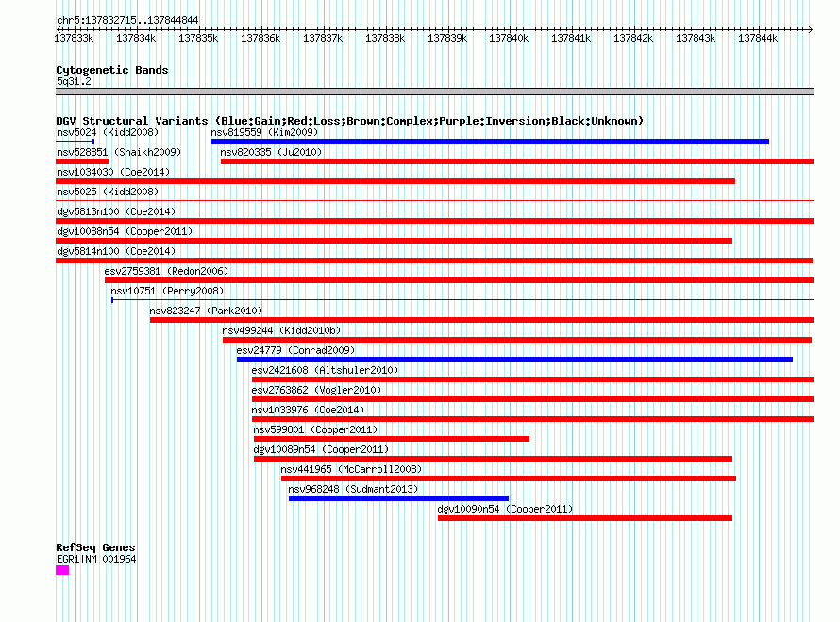Open the nsv5025 (Kidd2008) label
The height and width of the screenshot is (622, 840).
108,192
